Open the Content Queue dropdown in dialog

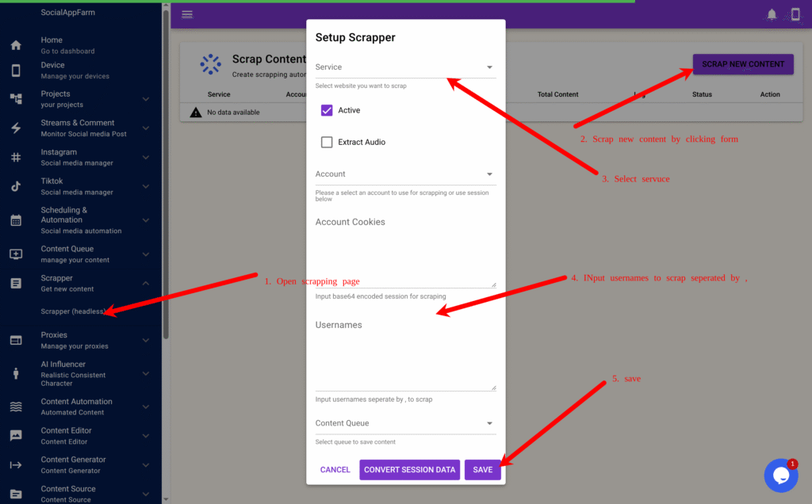click(404, 423)
